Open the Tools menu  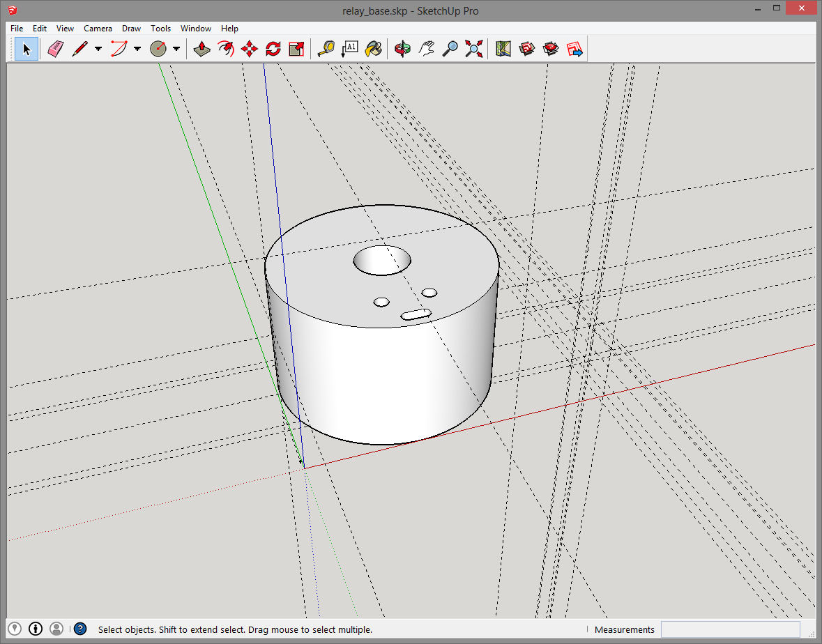tap(160, 29)
